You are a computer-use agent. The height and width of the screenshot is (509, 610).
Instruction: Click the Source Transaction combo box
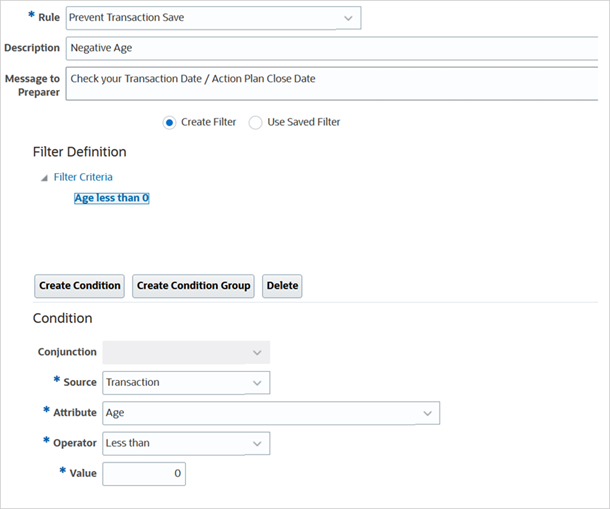pyautogui.click(x=175, y=382)
